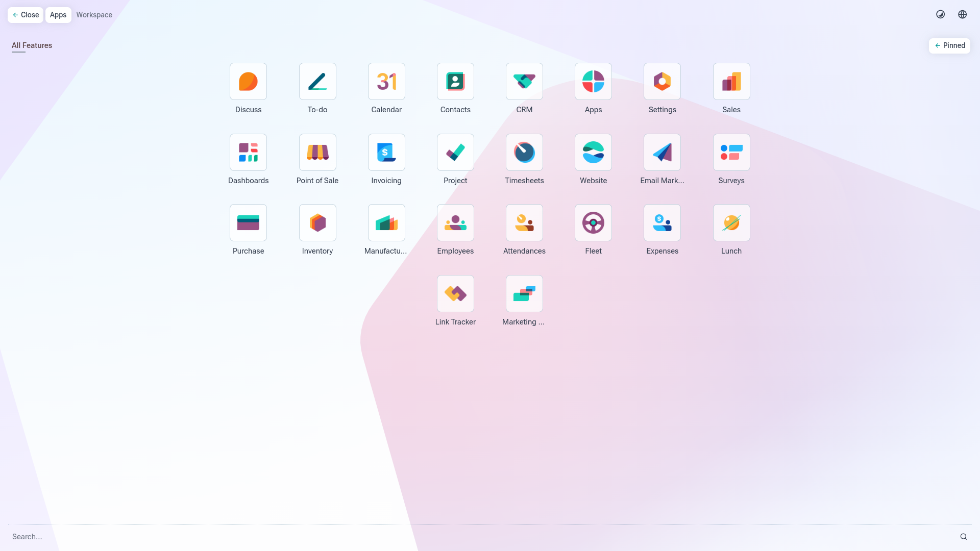Launch the Sales app
The width and height of the screenshot is (980, 551).
(731, 82)
